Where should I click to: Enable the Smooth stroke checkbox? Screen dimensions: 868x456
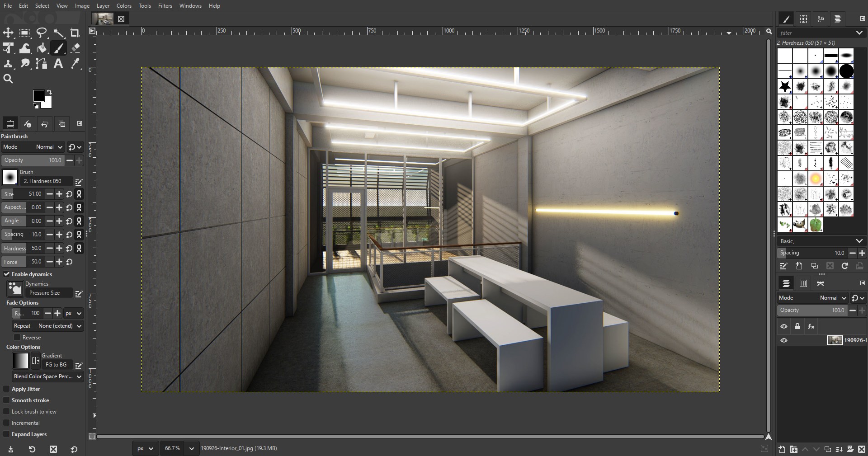coord(6,400)
